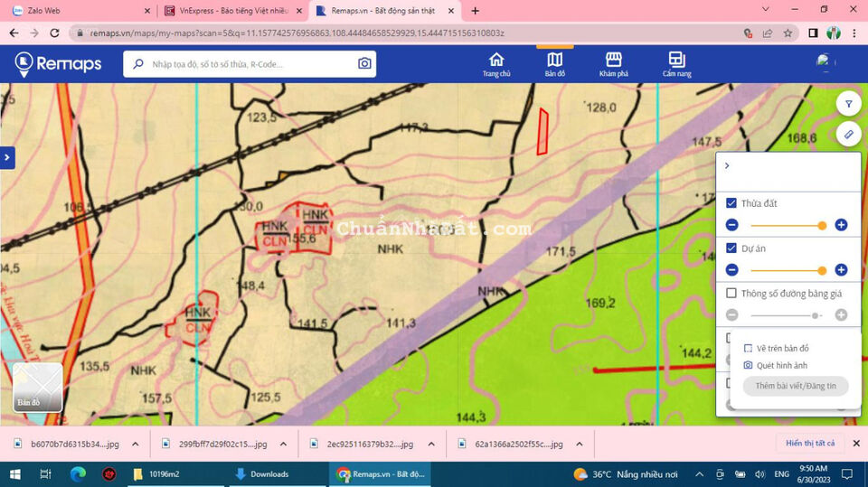Uncheck the Thửa đất layer checkbox

point(732,203)
